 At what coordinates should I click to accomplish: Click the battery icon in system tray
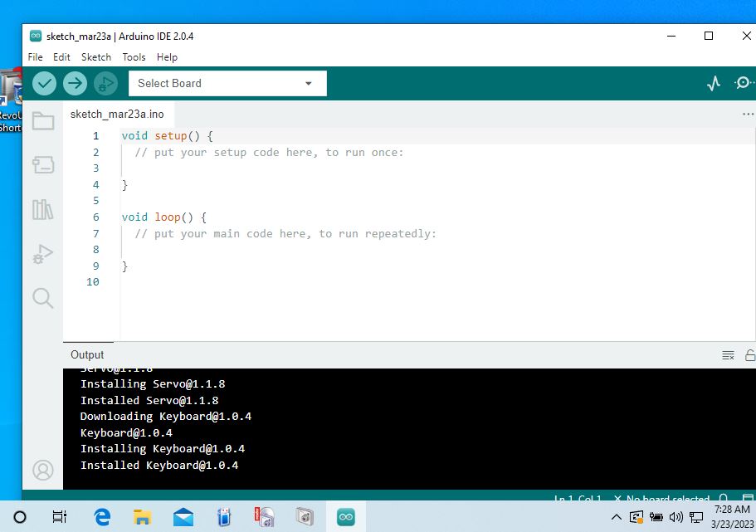[x=656, y=518]
